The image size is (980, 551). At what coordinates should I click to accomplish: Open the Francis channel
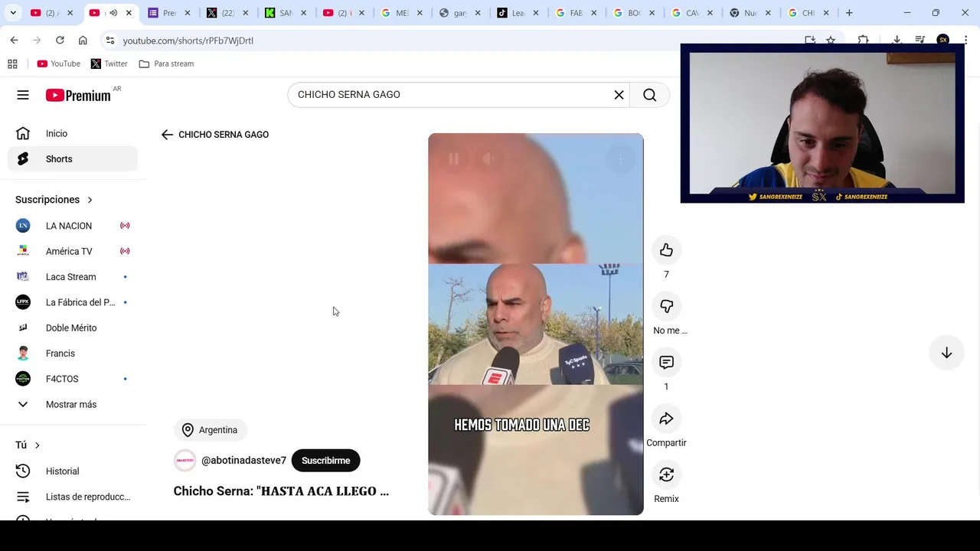point(73,354)
